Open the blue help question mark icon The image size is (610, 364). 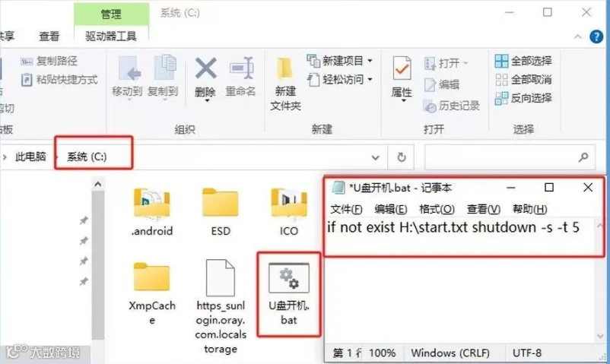click(596, 36)
